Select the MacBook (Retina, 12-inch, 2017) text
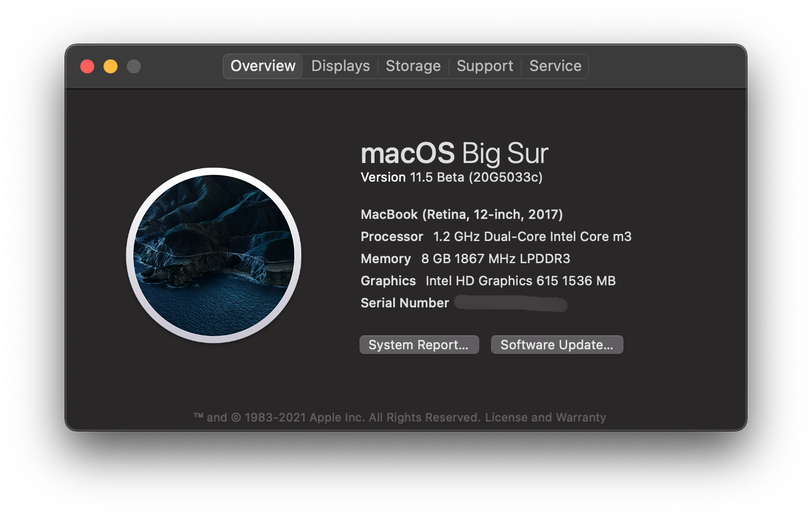 (462, 214)
